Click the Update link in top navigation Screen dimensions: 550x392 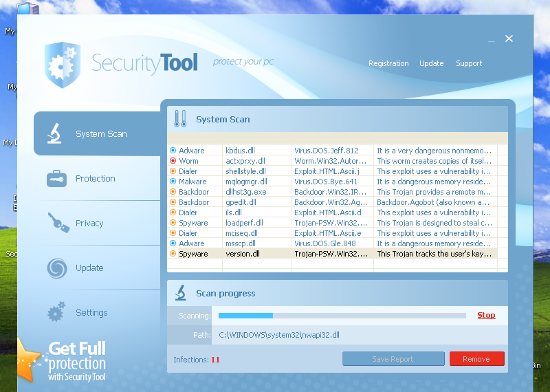(432, 63)
